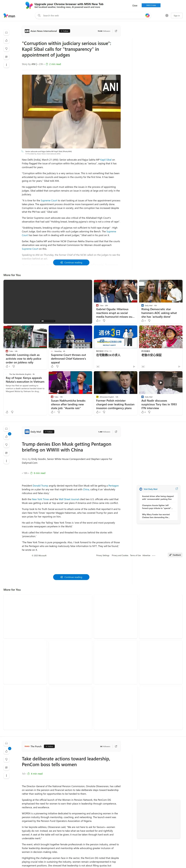Expand Kapil Sibal article with Continue reading
The width and height of the screenshot is (186, 868).
71,262
